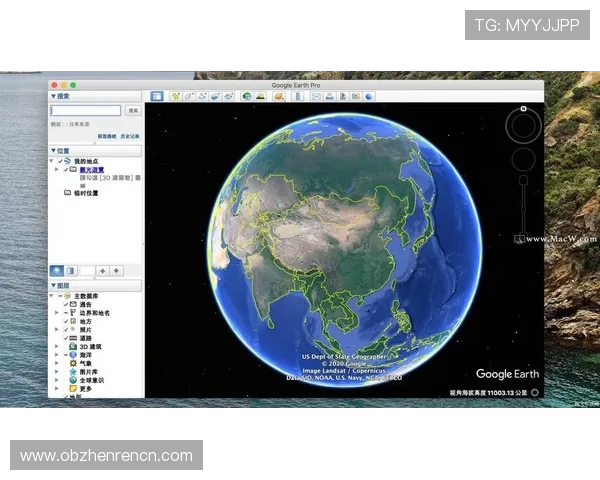Collapse the 搜索 (Search) panel header
The image size is (600, 480).
point(53,96)
